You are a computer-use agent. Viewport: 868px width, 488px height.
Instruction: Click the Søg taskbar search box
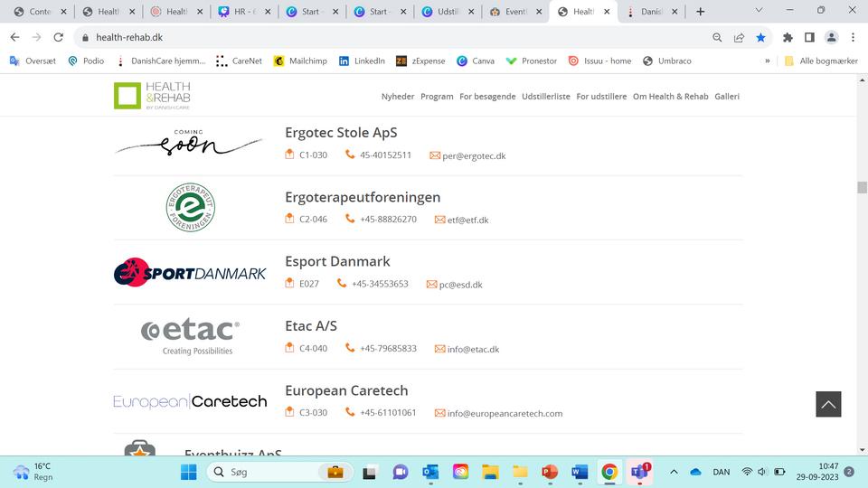pyautogui.click(x=279, y=472)
